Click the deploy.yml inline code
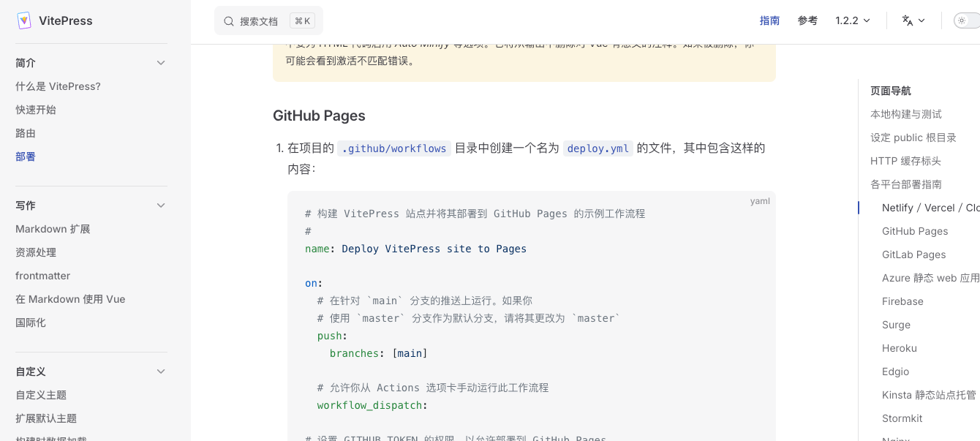Image resolution: width=980 pixels, height=441 pixels. pyautogui.click(x=598, y=148)
